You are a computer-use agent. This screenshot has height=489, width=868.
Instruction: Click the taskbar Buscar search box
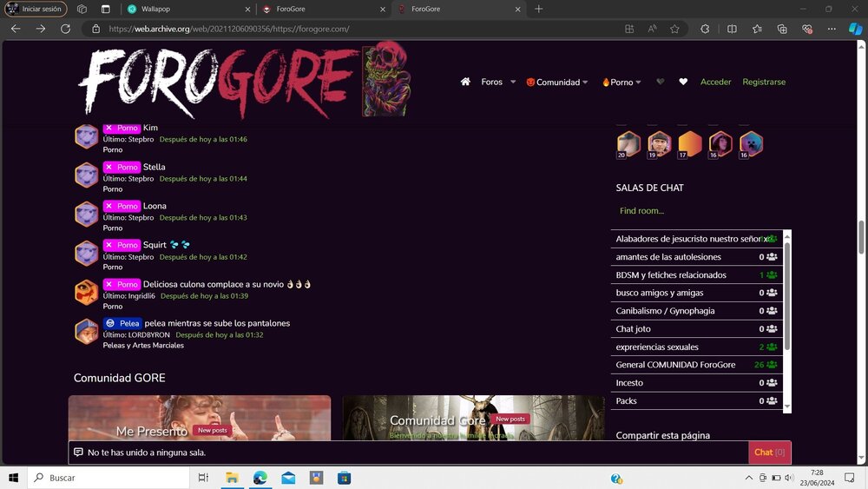[x=108, y=478]
